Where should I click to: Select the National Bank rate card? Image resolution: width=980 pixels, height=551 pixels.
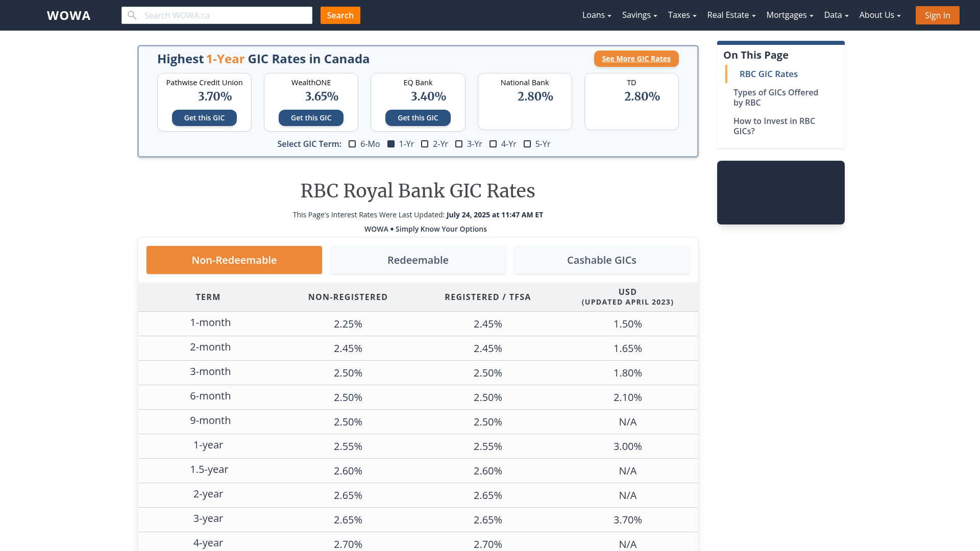[x=525, y=102]
